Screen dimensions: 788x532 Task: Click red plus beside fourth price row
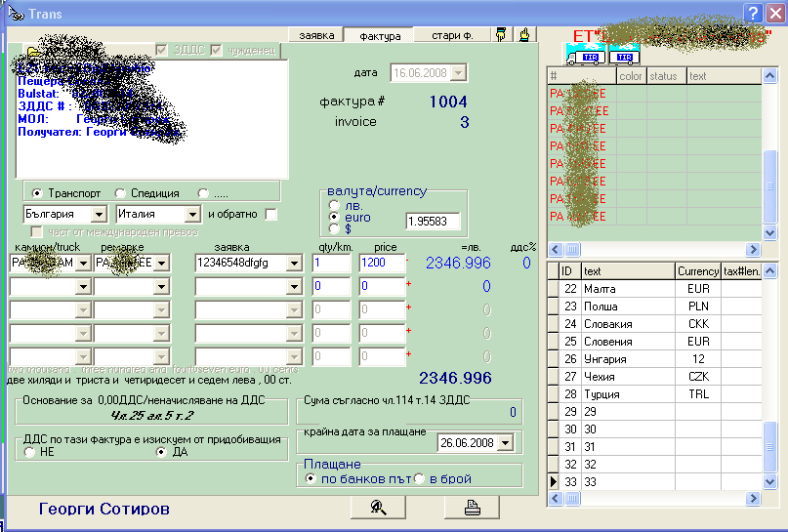(408, 331)
